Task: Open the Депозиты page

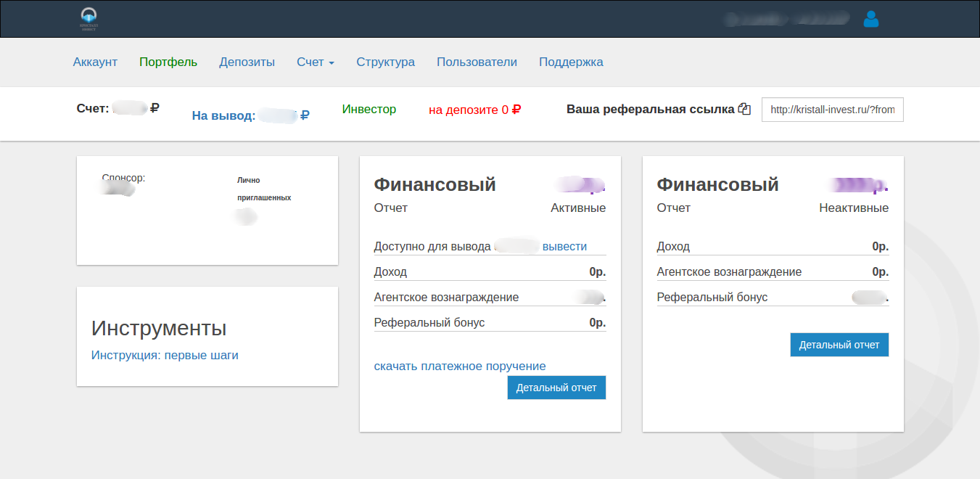Action: pyautogui.click(x=247, y=62)
